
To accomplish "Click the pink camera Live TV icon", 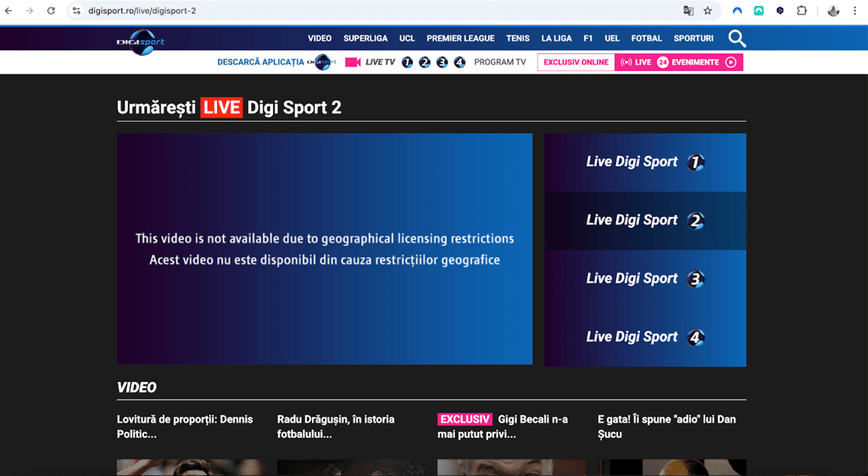I will pyautogui.click(x=353, y=62).
